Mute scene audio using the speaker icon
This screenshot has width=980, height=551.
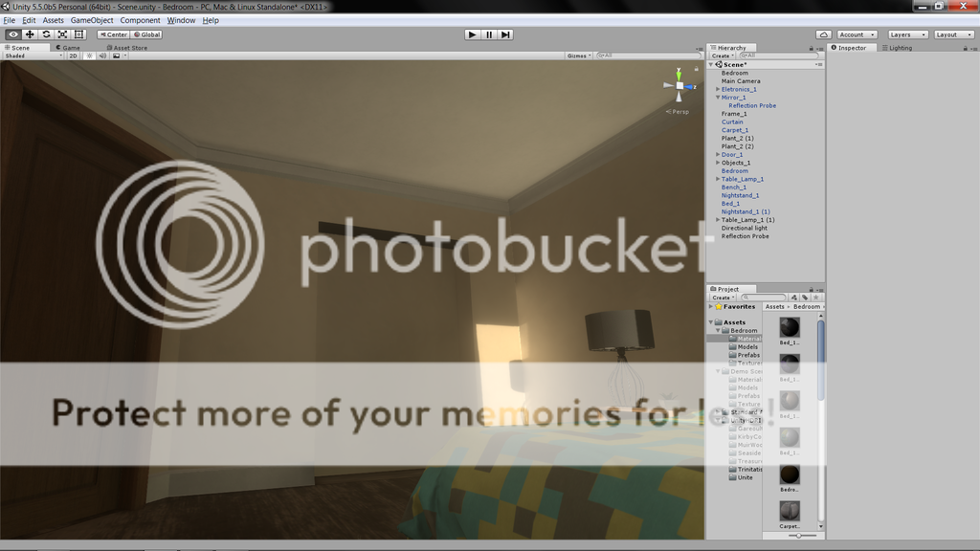click(103, 55)
